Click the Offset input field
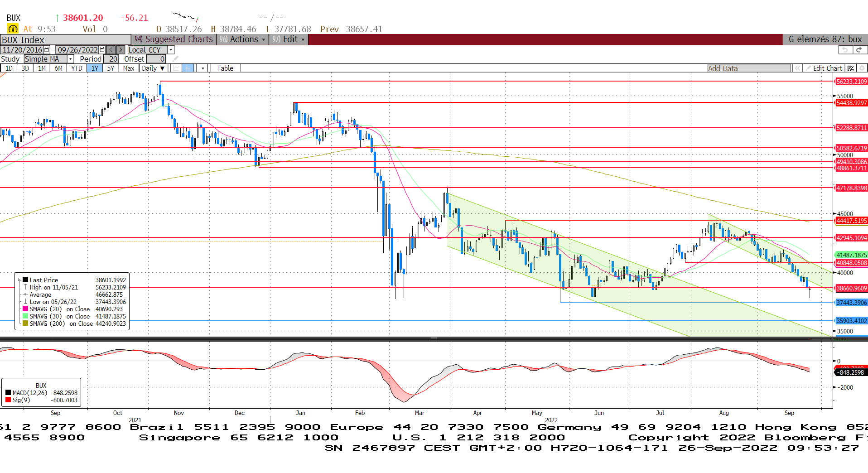 coord(156,59)
